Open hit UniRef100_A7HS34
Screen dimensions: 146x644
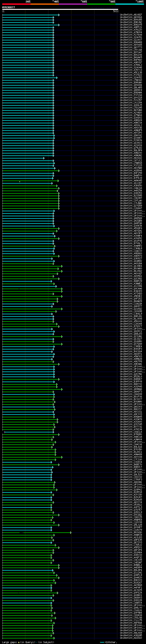pos(131,429)
